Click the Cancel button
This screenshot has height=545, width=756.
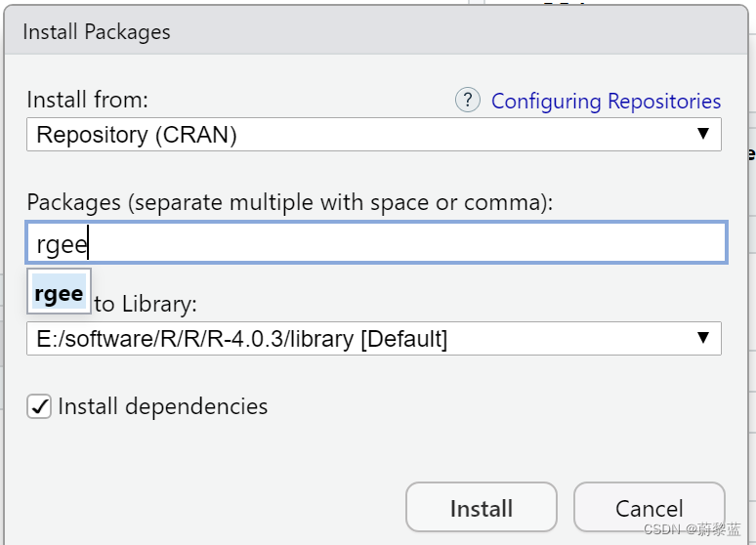pyautogui.click(x=649, y=507)
